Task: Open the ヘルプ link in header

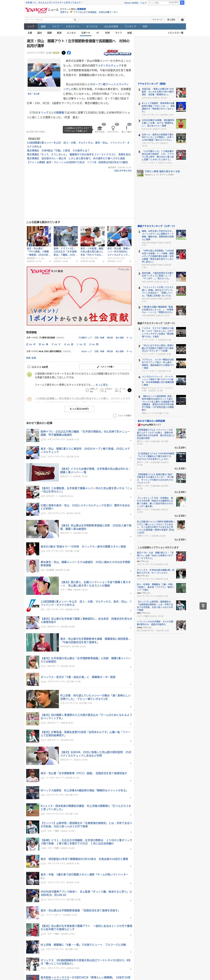Action: pos(143,3)
